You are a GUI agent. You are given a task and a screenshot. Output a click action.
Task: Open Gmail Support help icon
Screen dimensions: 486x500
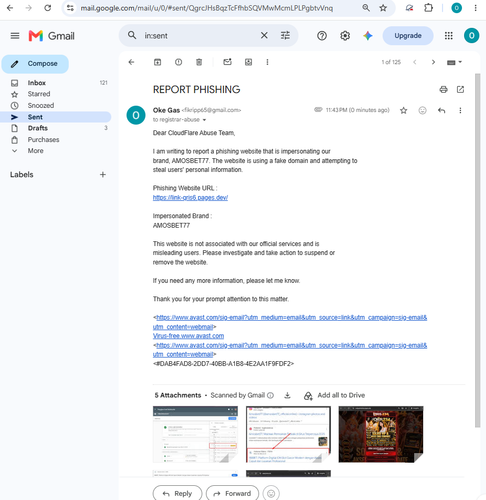(322, 36)
